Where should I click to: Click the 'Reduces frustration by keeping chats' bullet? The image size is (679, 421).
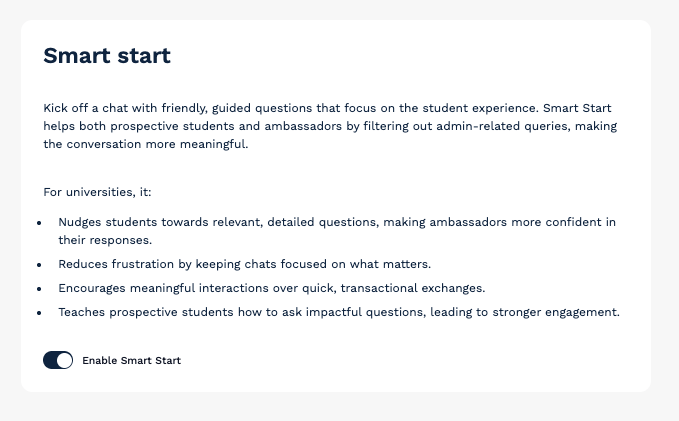[x=245, y=264]
